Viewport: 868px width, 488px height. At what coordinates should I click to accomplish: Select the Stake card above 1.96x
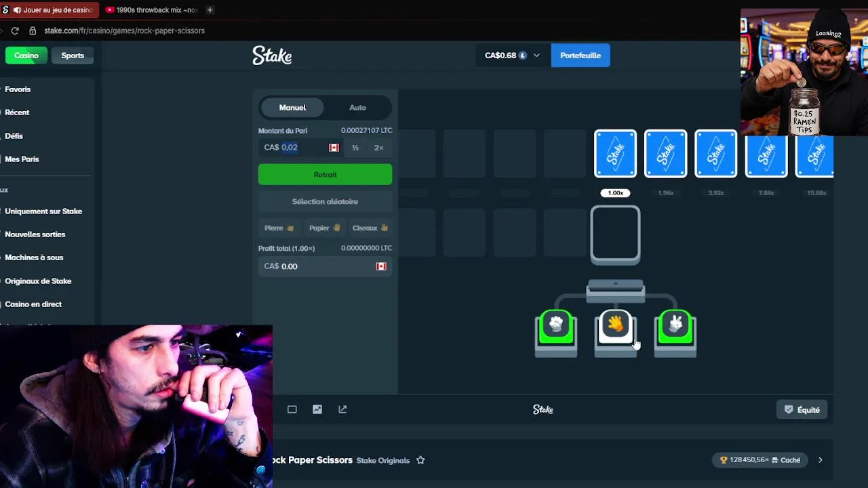[665, 154]
